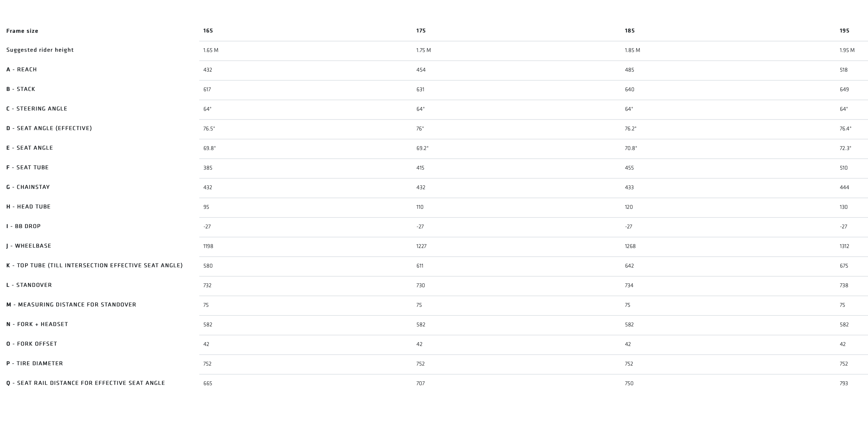Viewport: 868px width, 434px height.
Task: Click the C - STEERING ANGLE label
Action: point(37,109)
